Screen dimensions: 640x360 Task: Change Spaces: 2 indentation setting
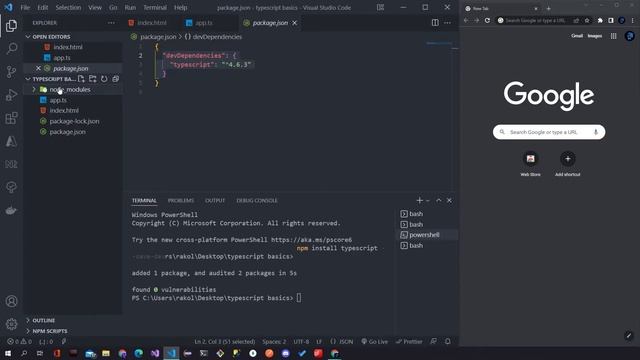point(274,342)
